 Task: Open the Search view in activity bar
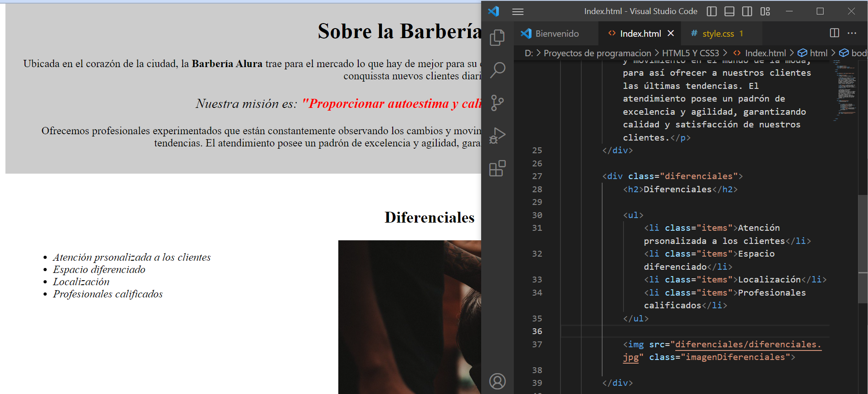(497, 70)
